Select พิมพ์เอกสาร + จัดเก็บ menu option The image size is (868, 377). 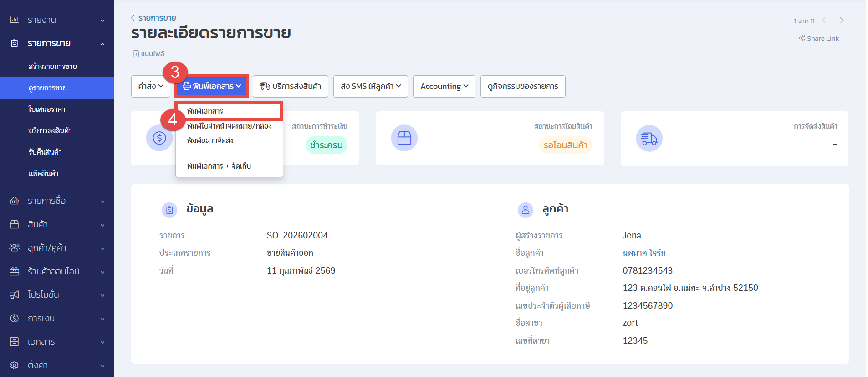[219, 166]
